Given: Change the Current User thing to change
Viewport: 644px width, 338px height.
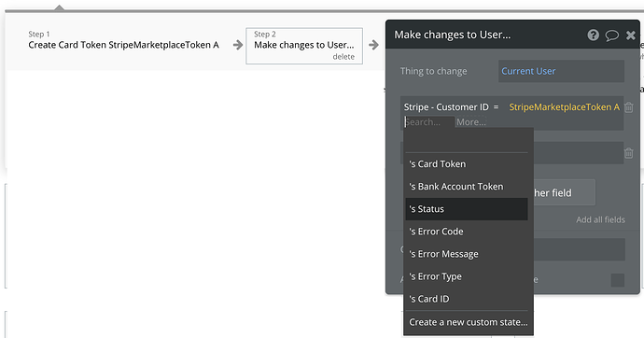Looking at the screenshot, I should [x=561, y=71].
